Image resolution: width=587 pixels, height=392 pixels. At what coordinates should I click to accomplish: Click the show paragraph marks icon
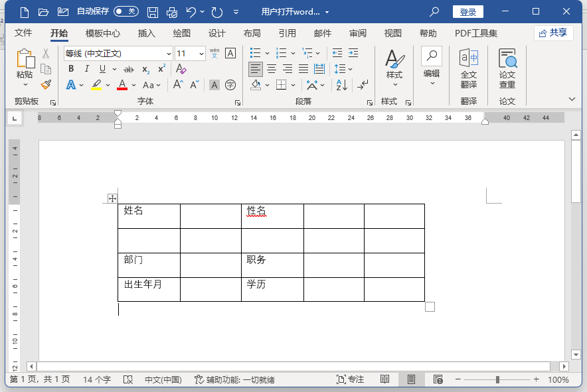(x=363, y=85)
